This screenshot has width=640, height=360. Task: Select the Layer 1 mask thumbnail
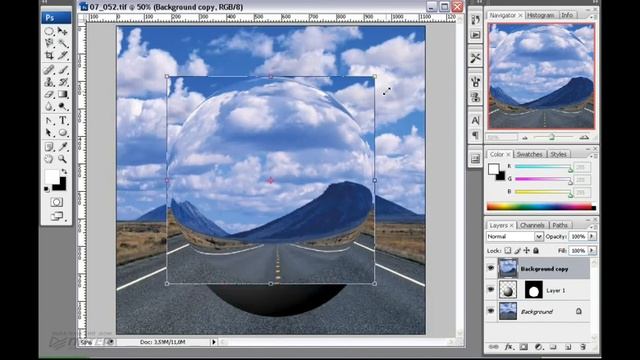point(533,290)
